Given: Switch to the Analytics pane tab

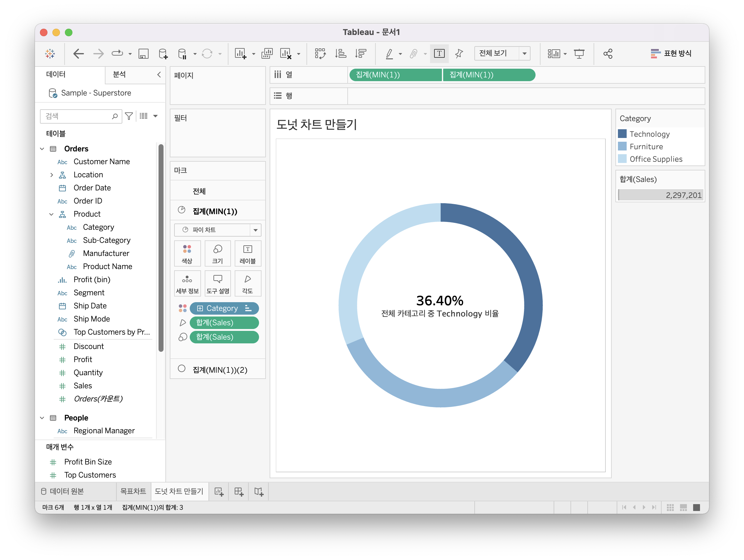Looking at the screenshot, I should (120, 74).
